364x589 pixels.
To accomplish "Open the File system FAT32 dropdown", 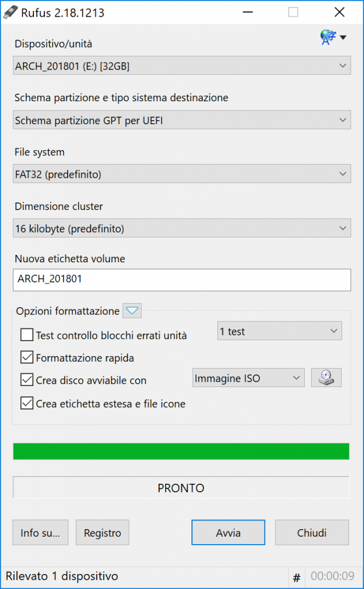I will [182, 174].
